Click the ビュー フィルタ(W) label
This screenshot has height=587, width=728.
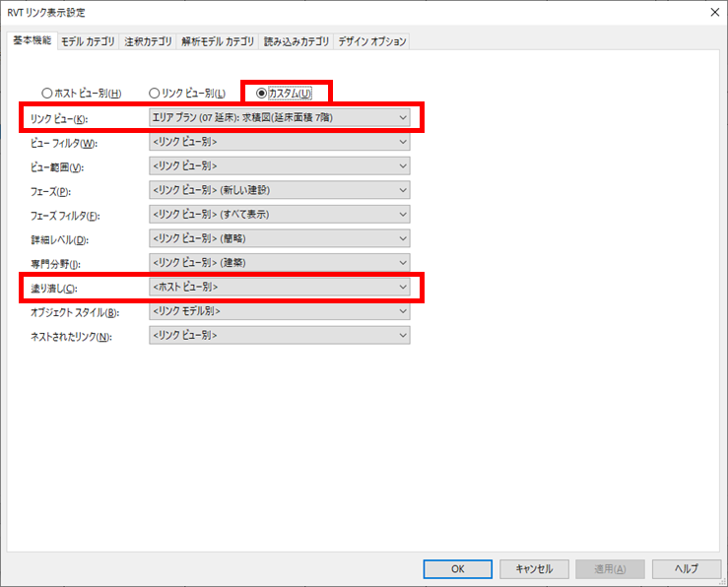64,144
